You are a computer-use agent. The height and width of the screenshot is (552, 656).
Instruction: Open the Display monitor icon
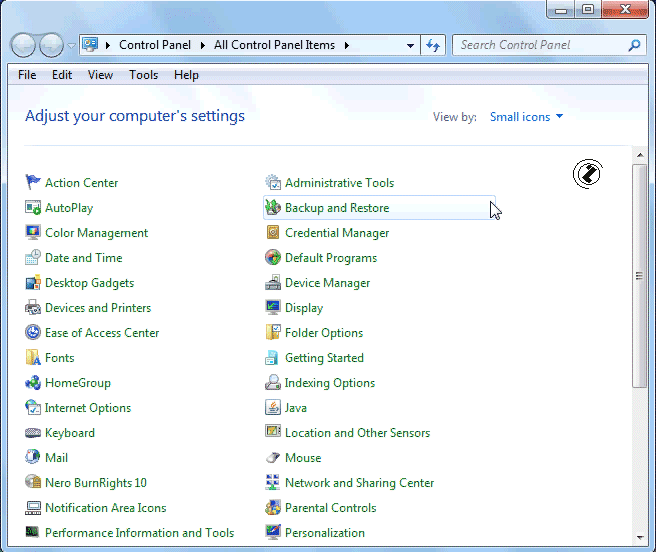click(273, 308)
